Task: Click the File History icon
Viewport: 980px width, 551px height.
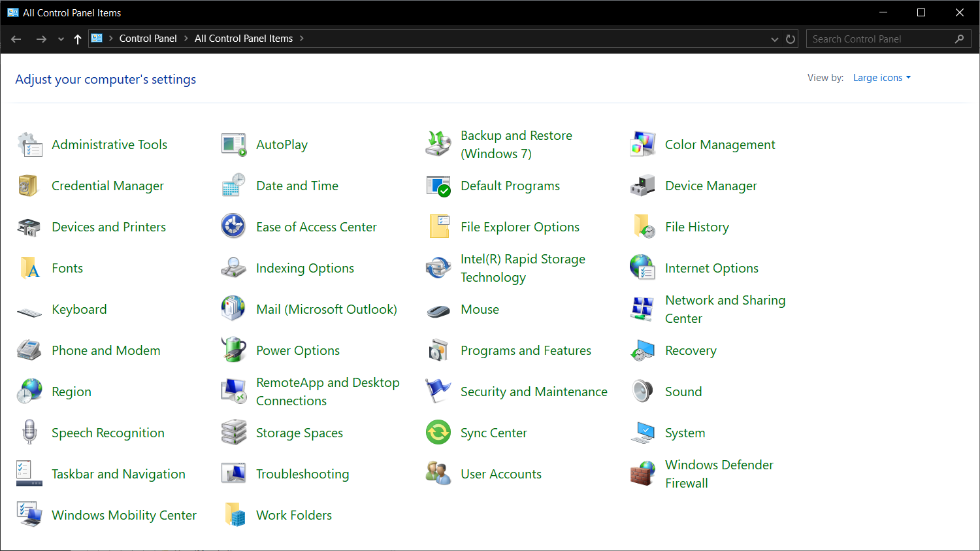Action: coord(643,227)
